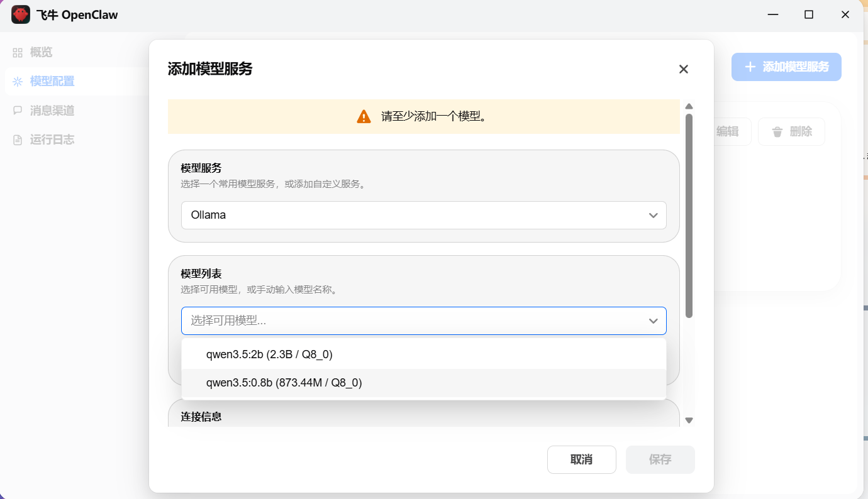Click the warning triangle in the yellow alert banner
The width and height of the screenshot is (868, 499).
coord(364,116)
